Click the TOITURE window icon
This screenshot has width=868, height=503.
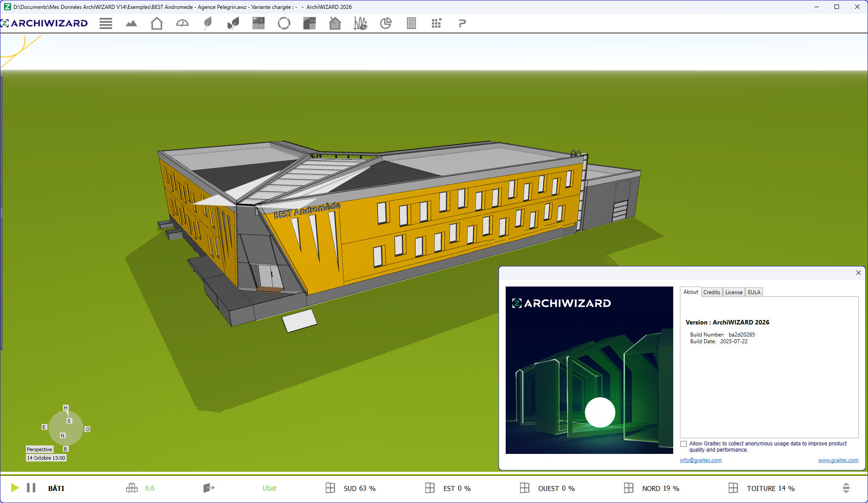(733, 488)
